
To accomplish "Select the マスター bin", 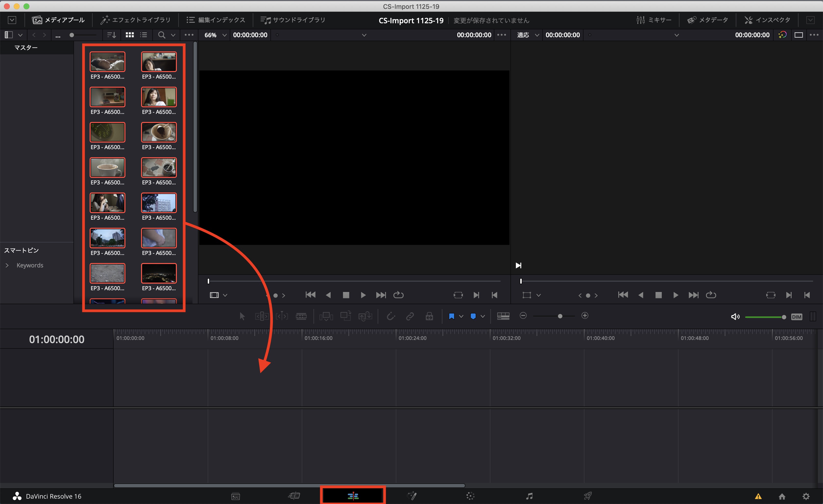I will point(26,48).
